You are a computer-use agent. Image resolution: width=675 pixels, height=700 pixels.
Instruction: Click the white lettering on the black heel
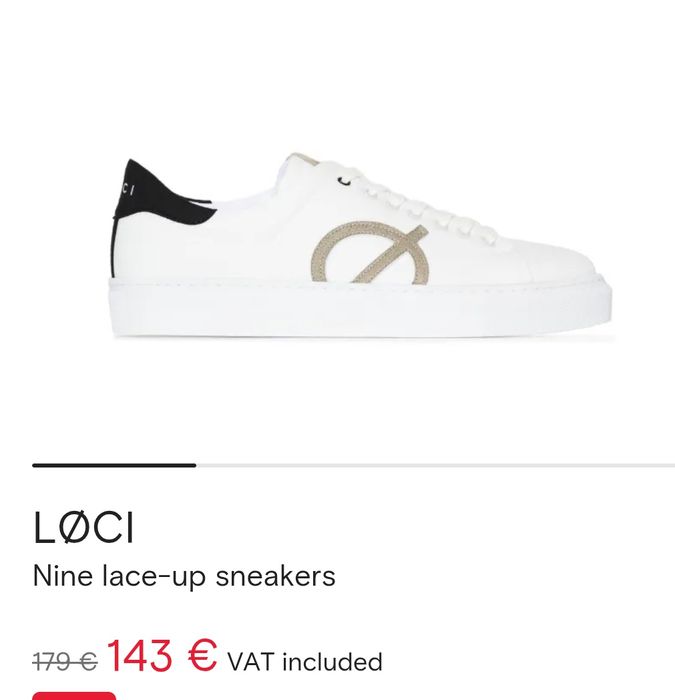[x=127, y=189]
